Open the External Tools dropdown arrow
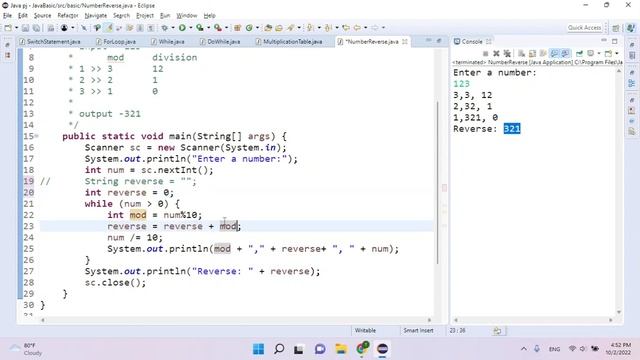The image size is (640, 360). click(x=227, y=28)
